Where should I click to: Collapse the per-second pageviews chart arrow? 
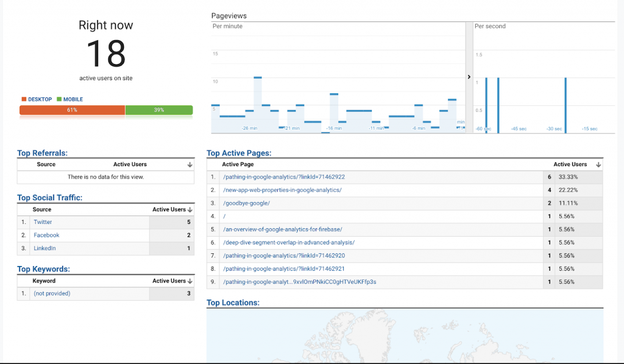[x=469, y=77]
